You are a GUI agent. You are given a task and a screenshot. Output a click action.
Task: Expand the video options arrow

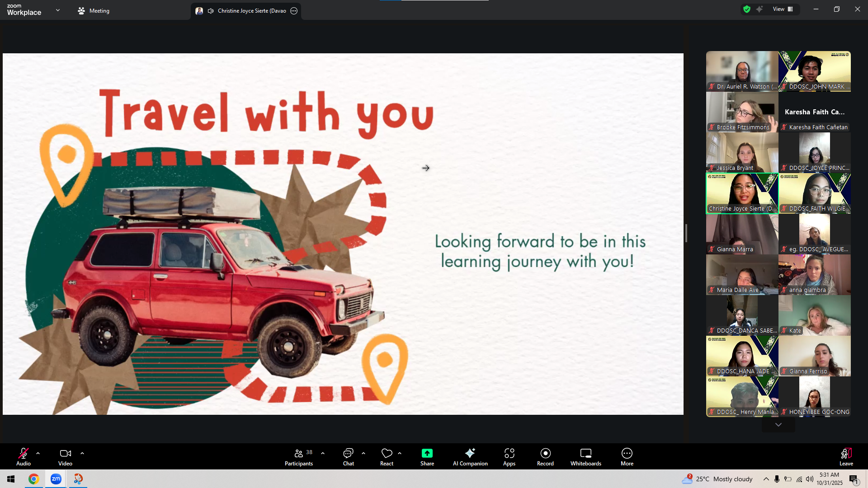coord(82,453)
